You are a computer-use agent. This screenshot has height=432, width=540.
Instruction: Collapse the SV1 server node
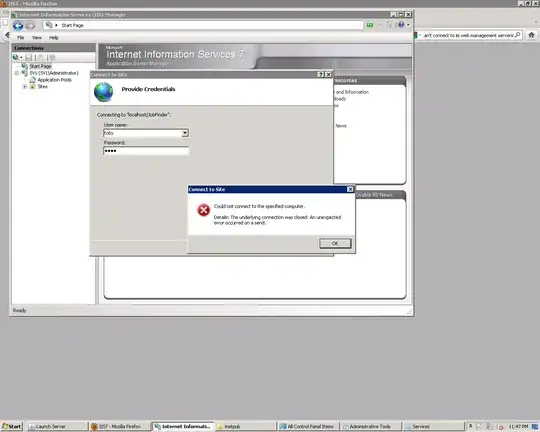tap(17, 73)
